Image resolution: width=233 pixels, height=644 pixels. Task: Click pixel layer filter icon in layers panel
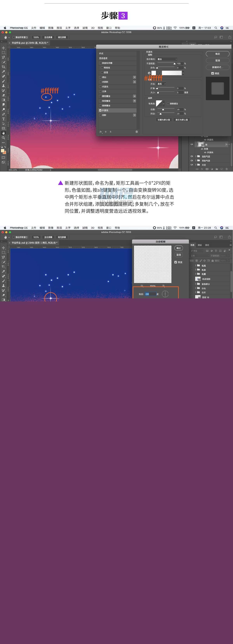tap(207, 251)
